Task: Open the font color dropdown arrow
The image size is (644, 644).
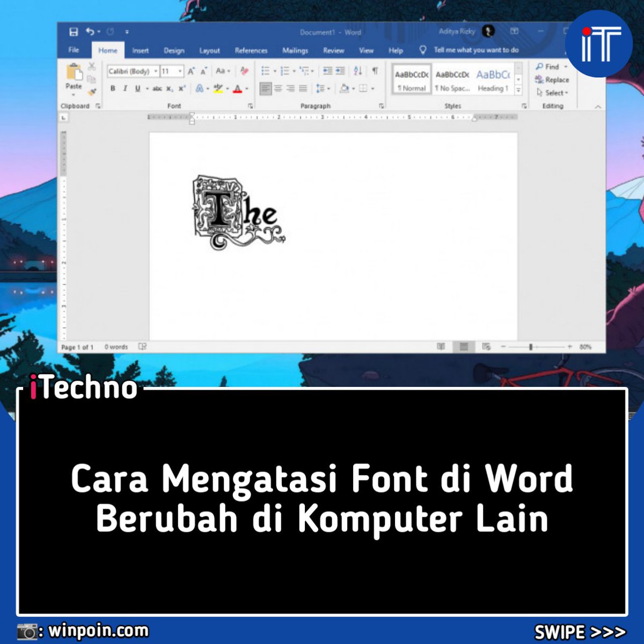Action: (x=247, y=89)
